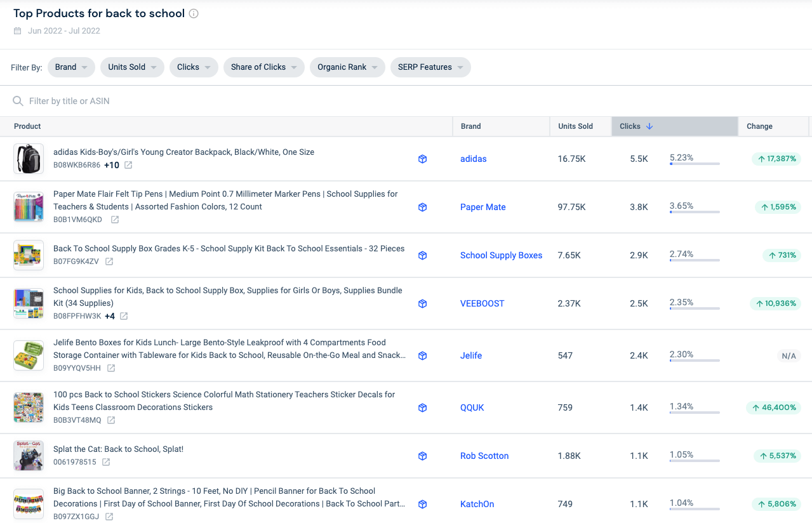Image resolution: width=812 pixels, height=523 pixels.
Task: Open external link for ASIN B07FG9K4ZV
Action: click(109, 261)
